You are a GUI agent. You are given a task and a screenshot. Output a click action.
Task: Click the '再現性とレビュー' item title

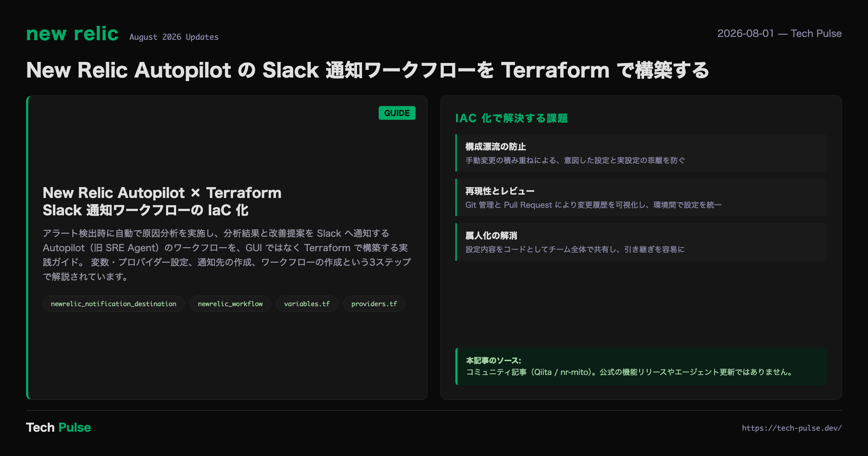click(x=500, y=191)
